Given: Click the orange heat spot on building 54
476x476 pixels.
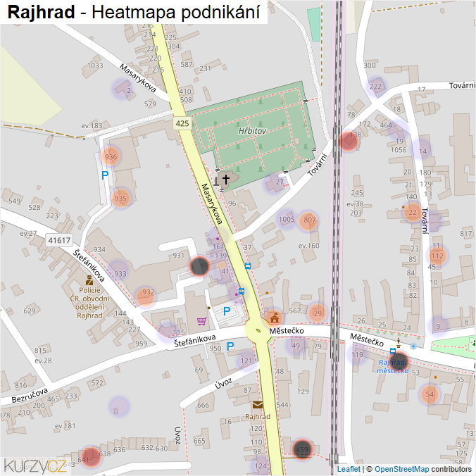Looking at the screenshot, I should 430,394.
